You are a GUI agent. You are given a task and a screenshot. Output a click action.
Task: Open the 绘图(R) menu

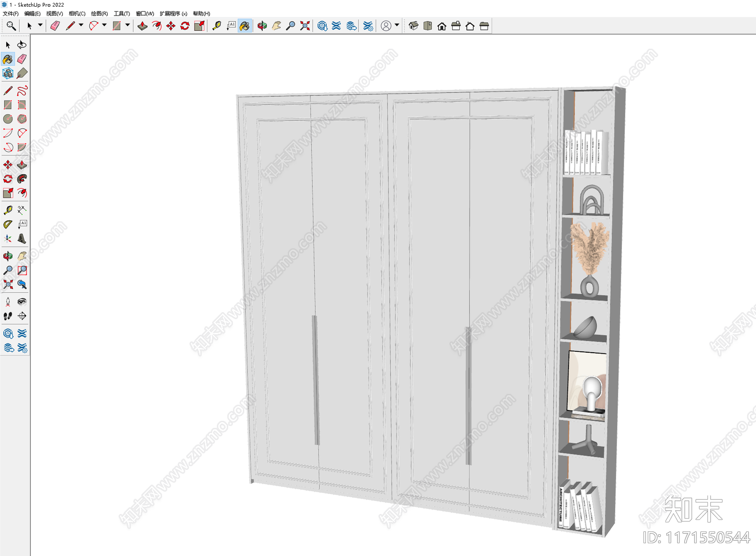(99, 14)
